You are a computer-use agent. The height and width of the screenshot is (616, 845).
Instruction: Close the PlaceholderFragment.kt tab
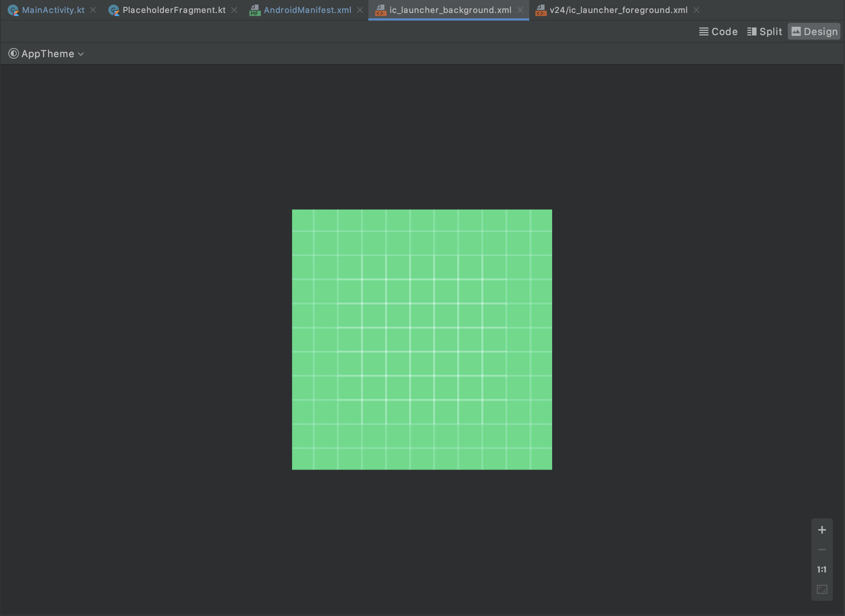pos(234,10)
